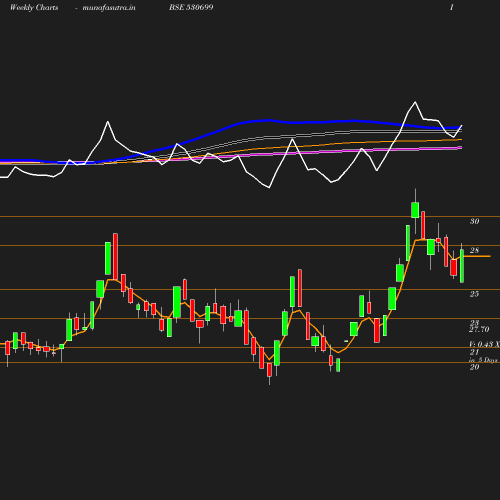Click the lone "1" label at the top right
This screenshot has height=500, width=500.
(452, 7)
